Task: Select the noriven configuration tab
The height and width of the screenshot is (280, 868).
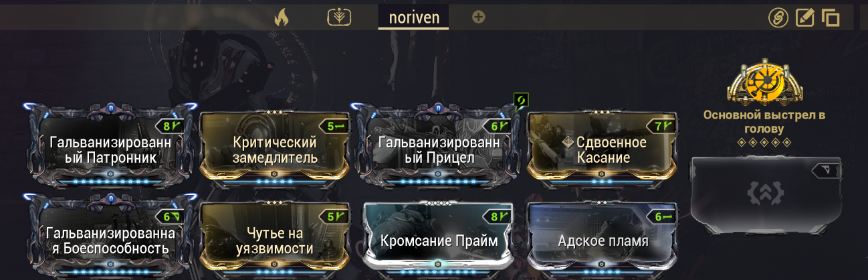Action: tap(413, 17)
